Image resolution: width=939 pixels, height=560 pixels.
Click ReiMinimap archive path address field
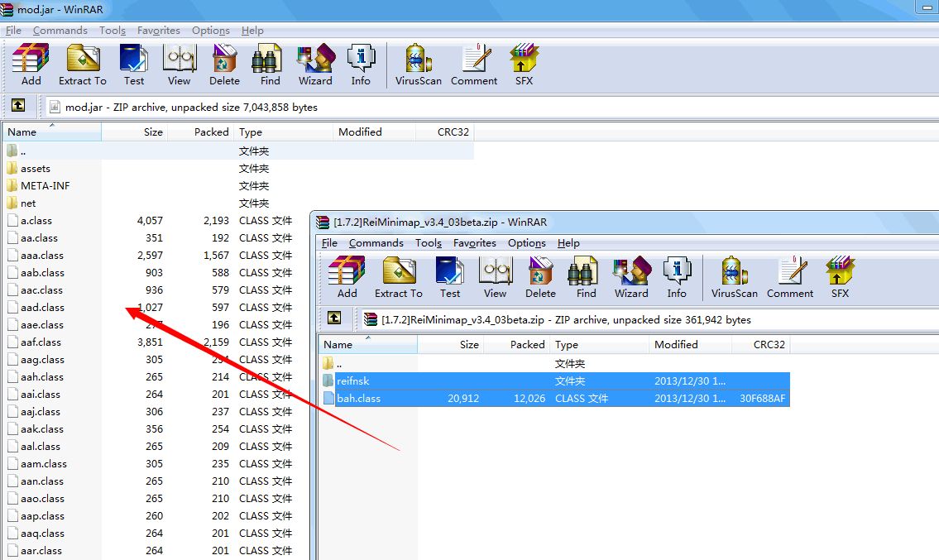(650, 320)
